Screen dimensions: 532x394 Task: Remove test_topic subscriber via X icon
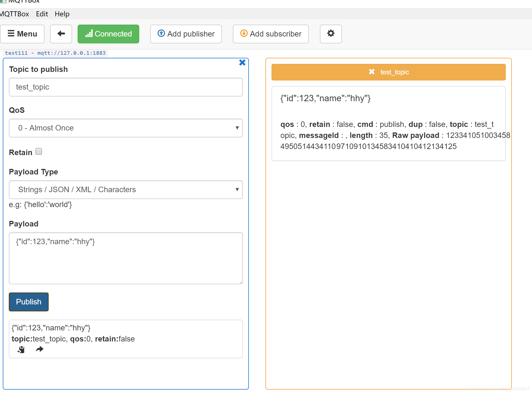point(372,72)
